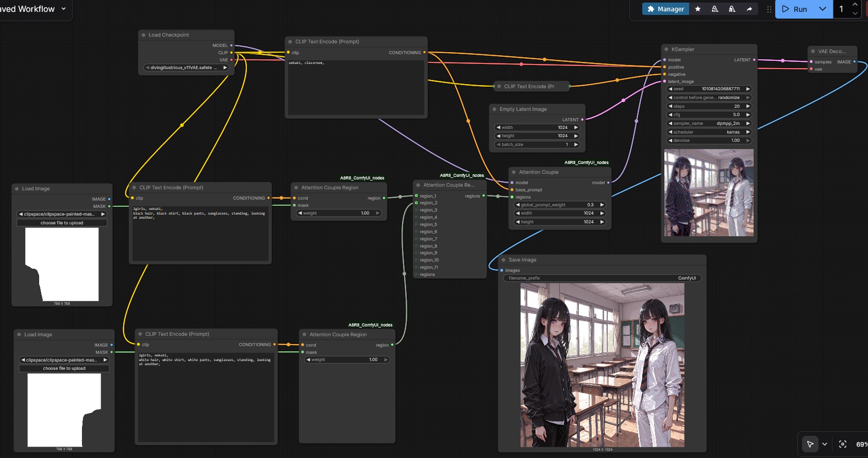Click top Load Image mask preview
868x458 pixels.
62,264
